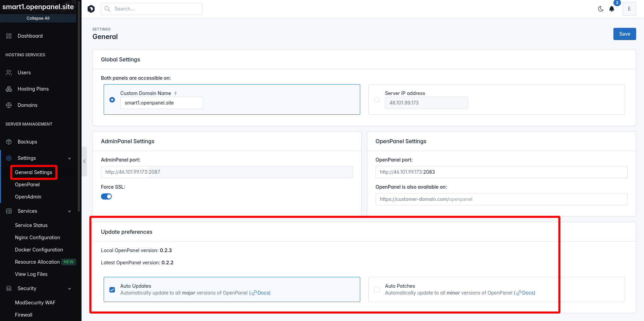Collapse the Services sidebar section
Viewport: 644px width, 321px height.
69,211
